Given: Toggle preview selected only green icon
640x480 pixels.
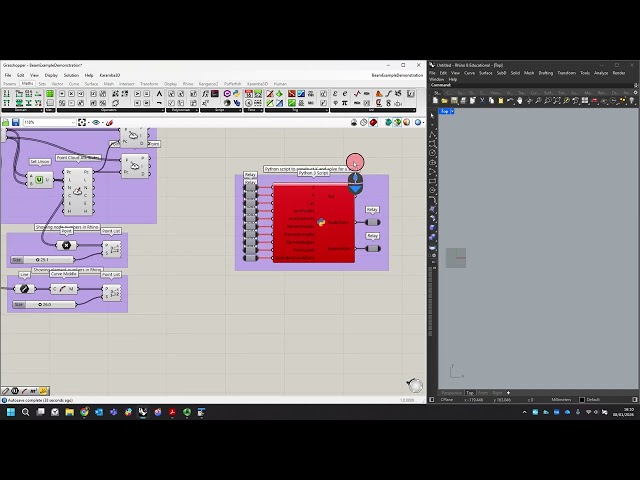Looking at the screenshot, I should pos(397,122).
